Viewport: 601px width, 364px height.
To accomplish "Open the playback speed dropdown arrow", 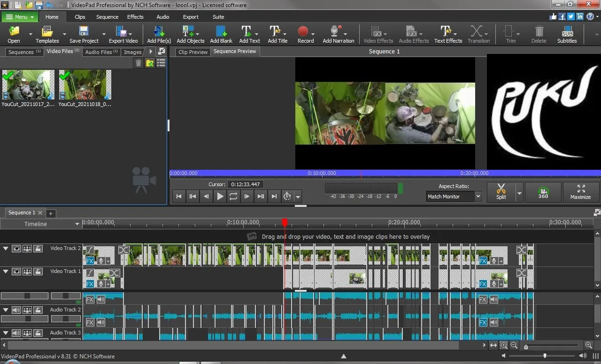I will 298,197.
